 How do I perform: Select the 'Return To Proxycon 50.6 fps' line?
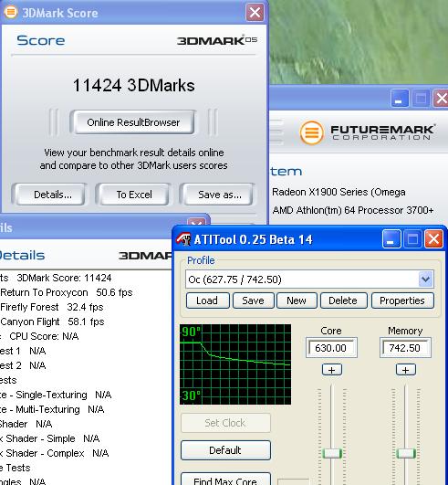(67, 292)
